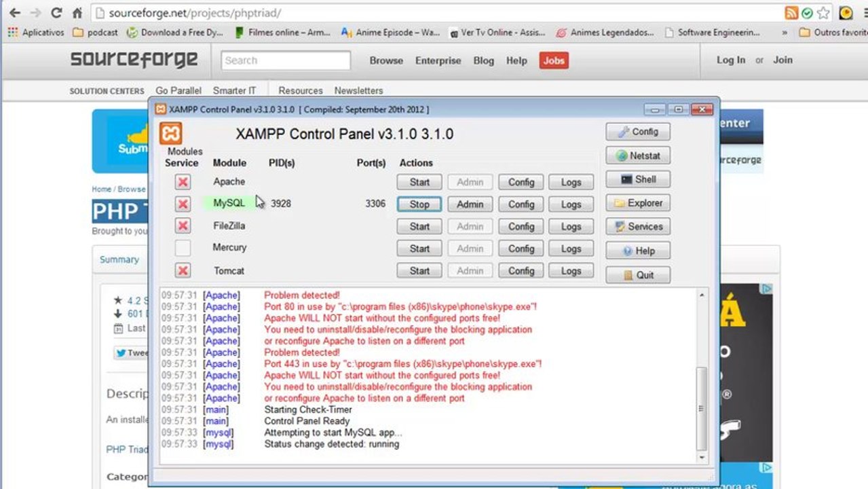This screenshot has width=868, height=489.
Task: Toggle the FileZilla service checkbox
Action: click(x=182, y=225)
